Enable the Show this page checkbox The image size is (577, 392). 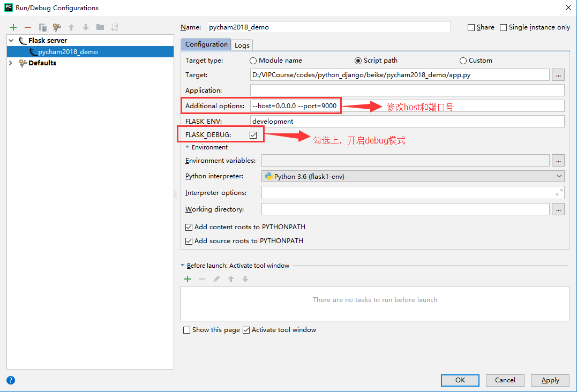pos(186,330)
